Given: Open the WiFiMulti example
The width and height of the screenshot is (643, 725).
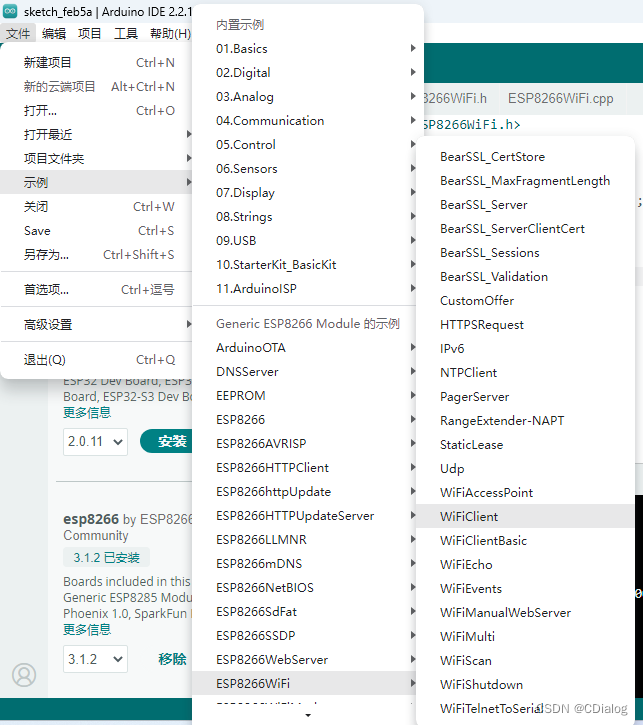Looking at the screenshot, I should click(x=525, y=637).
